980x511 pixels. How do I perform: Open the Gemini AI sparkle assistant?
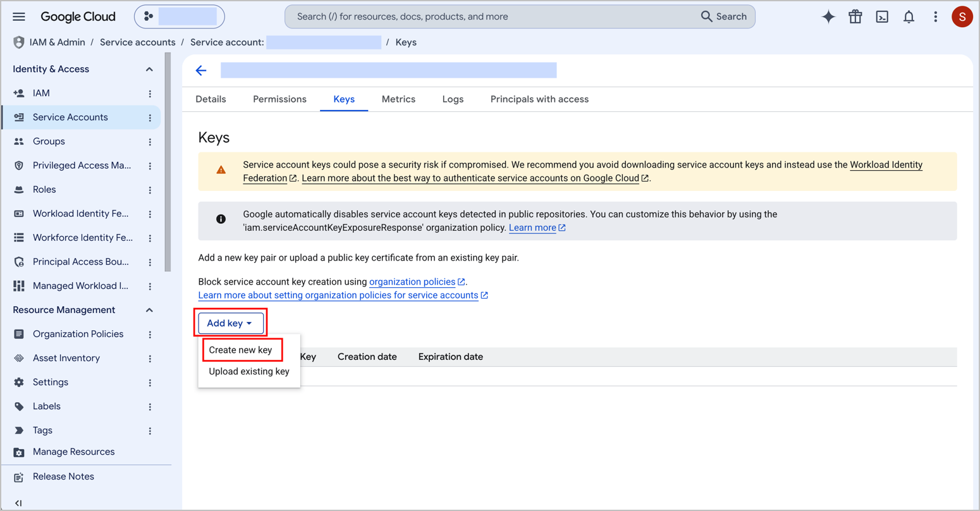[828, 17]
